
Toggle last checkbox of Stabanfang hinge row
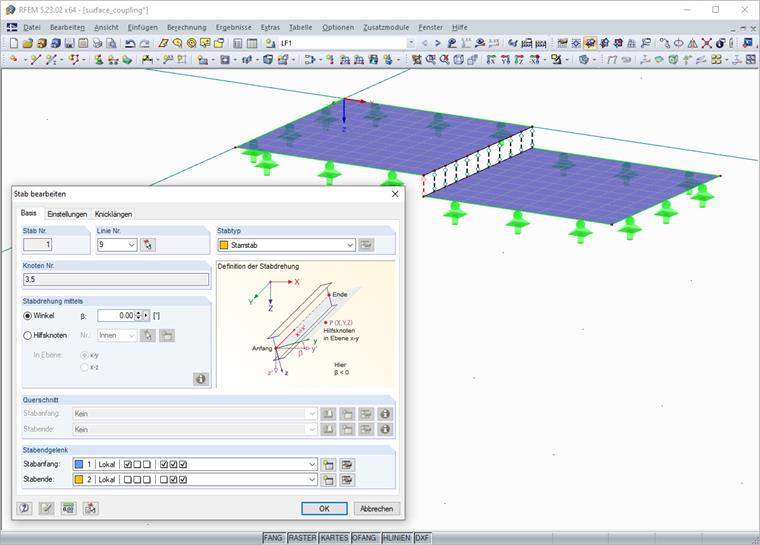183,465
